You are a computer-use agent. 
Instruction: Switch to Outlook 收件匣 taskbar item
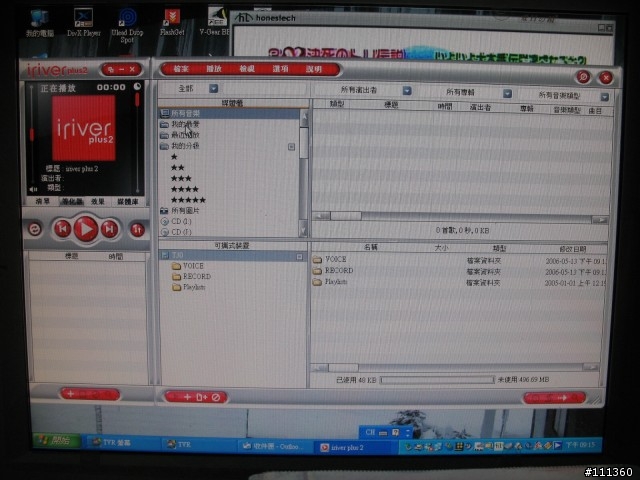[x=274, y=447]
